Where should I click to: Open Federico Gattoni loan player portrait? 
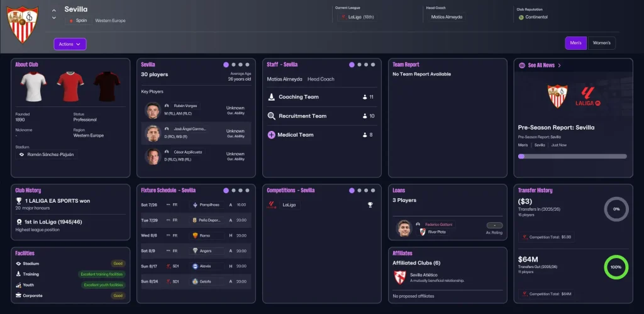[x=404, y=228]
